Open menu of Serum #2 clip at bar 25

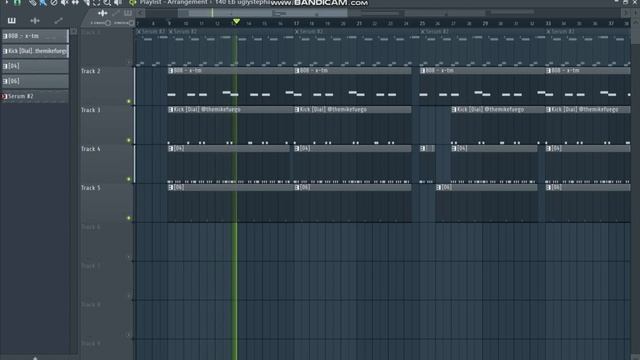pos(422,31)
